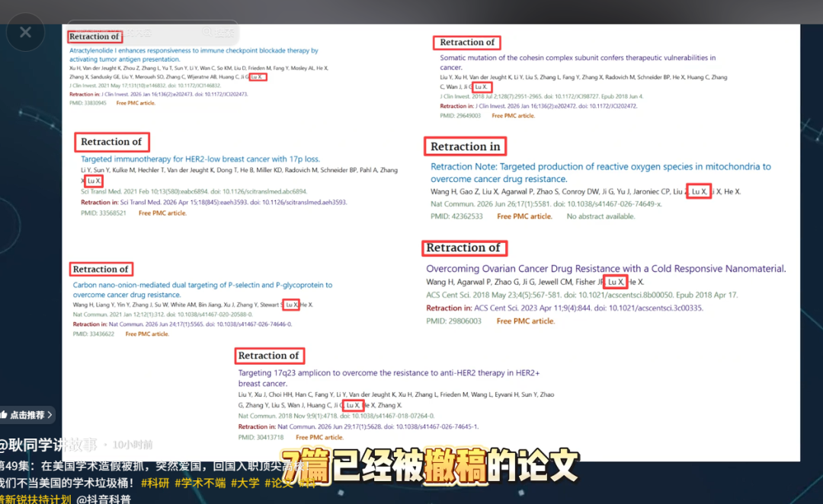
Task: Click Free PMC article beside PMID: 30413718
Action: click(319, 438)
